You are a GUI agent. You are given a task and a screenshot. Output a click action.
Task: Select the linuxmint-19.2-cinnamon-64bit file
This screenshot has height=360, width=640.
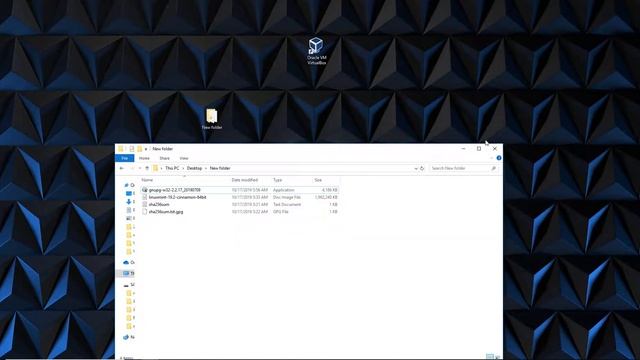click(177, 197)
